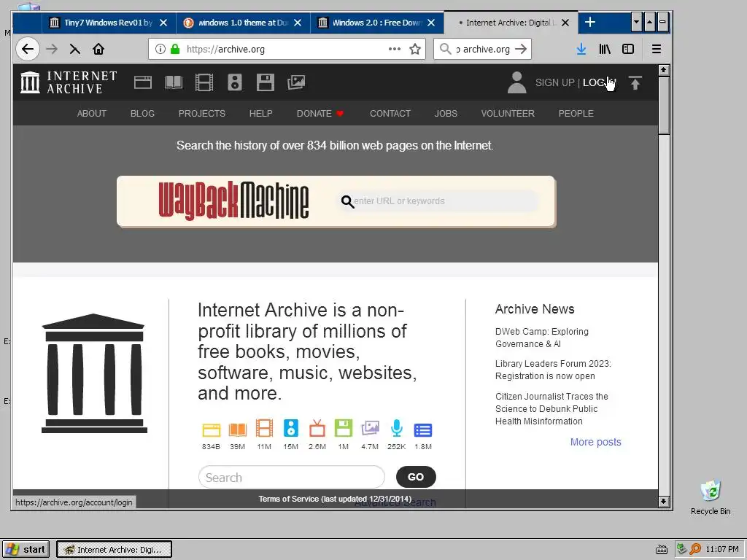The width and height of the screenshot is (747, 560).
Task: Open the Video film icon in header
Action: 204,82
